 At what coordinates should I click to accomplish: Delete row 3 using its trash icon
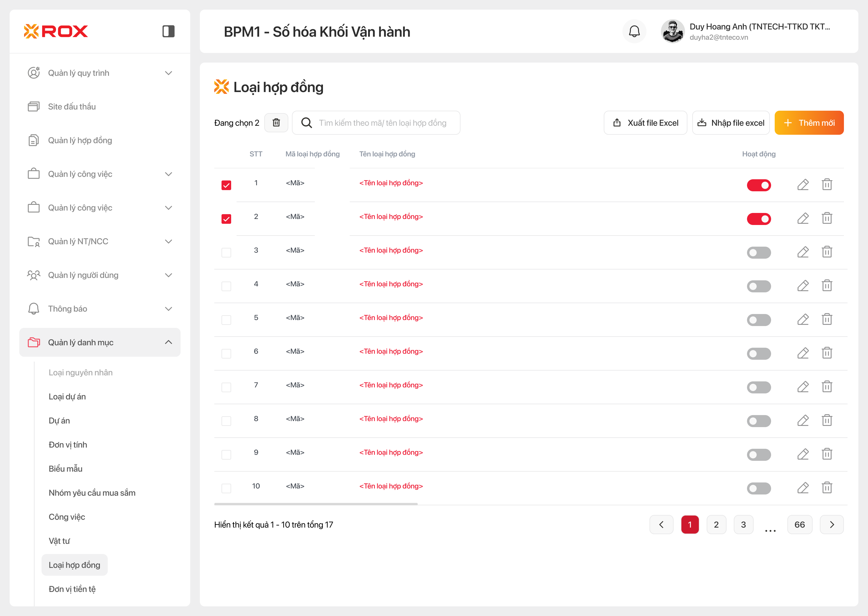pos(827,252)
